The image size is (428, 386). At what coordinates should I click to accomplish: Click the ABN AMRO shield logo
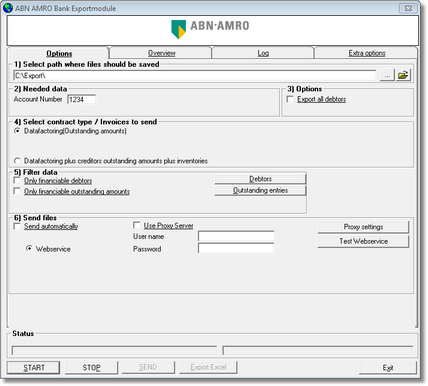pos(178,29)
